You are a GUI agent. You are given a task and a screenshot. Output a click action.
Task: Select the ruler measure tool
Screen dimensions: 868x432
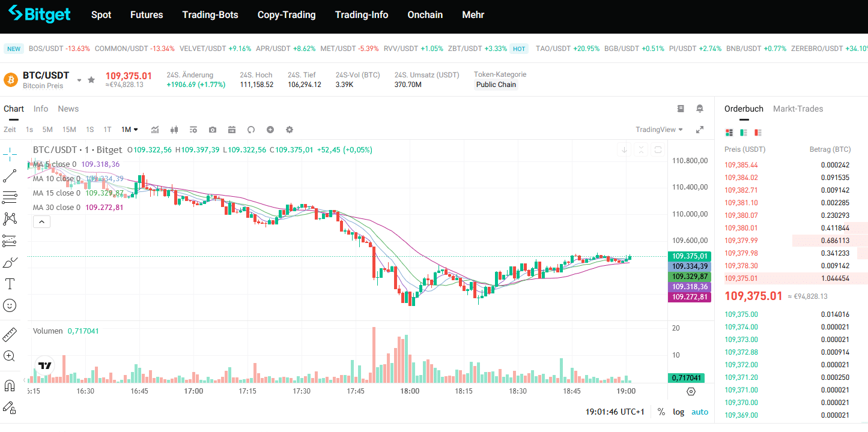[x=10, y=334]
